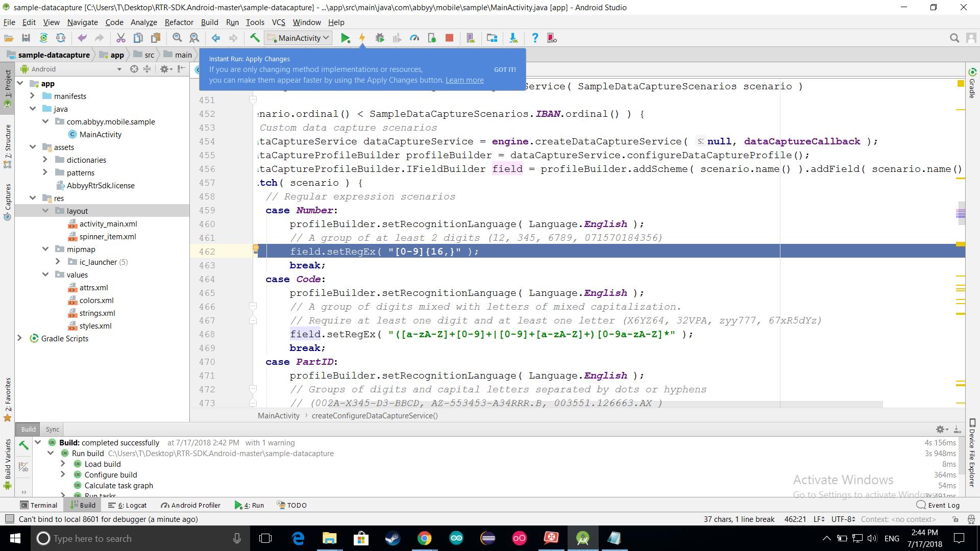Image resolution: width=980 pixels, height=551 pixels.
Task: Toggle the Gradle tool window on right
Action: [x=972, y=83]
